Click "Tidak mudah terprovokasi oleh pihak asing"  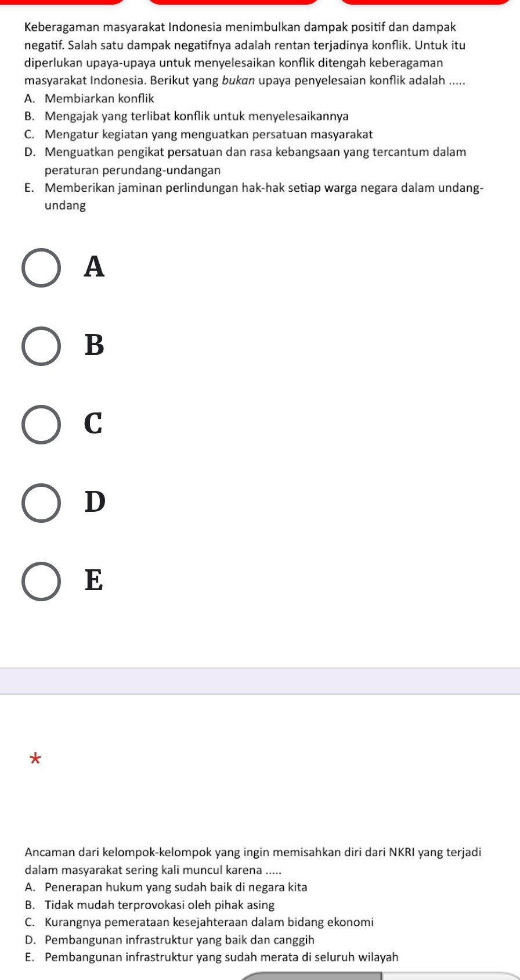pos(160,905)
